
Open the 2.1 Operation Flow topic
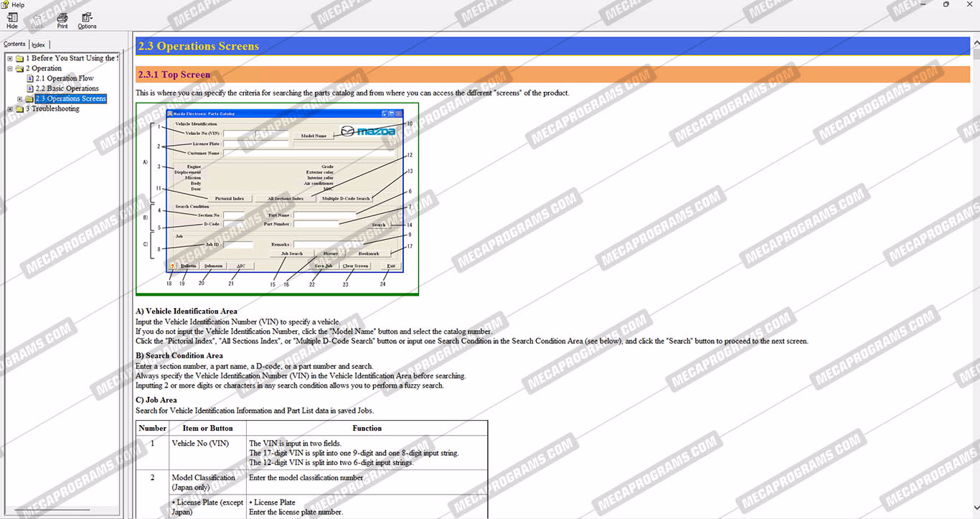[65, 78]
